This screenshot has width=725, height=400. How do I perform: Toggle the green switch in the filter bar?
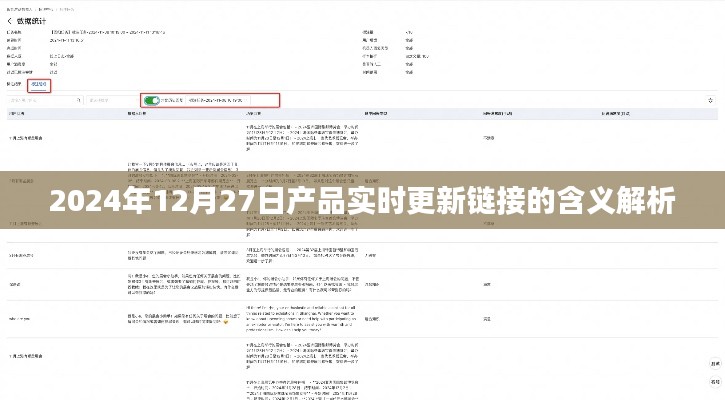pos(152,101)
